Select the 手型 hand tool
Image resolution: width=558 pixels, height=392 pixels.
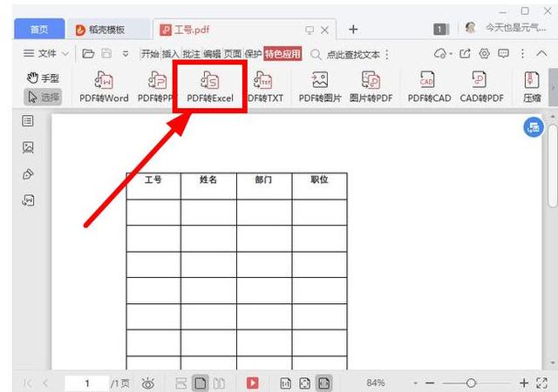click(43, 78)
